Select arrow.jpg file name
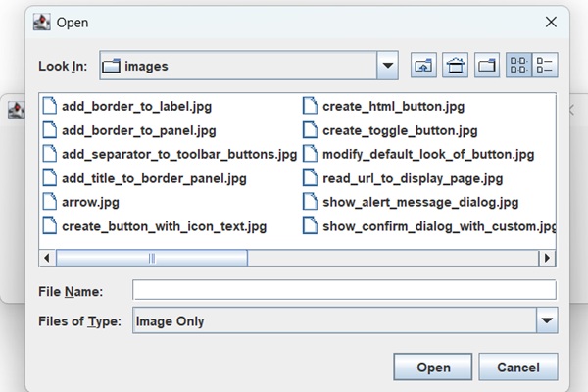 click(90, 203)
